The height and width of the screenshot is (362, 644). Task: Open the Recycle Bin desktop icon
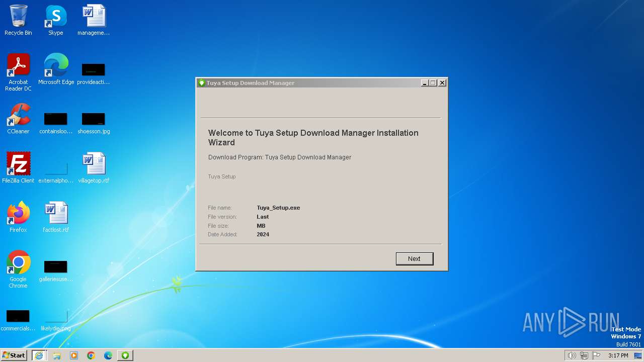18,20
